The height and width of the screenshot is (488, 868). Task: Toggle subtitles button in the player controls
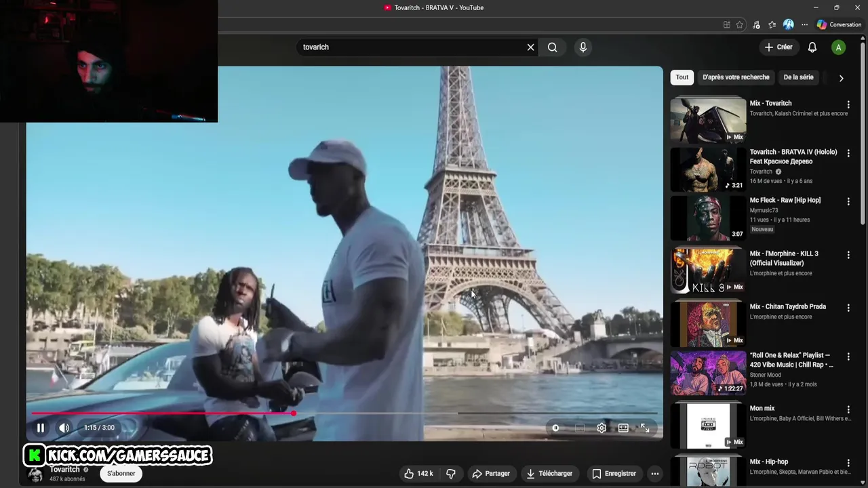tap(580, 428)
